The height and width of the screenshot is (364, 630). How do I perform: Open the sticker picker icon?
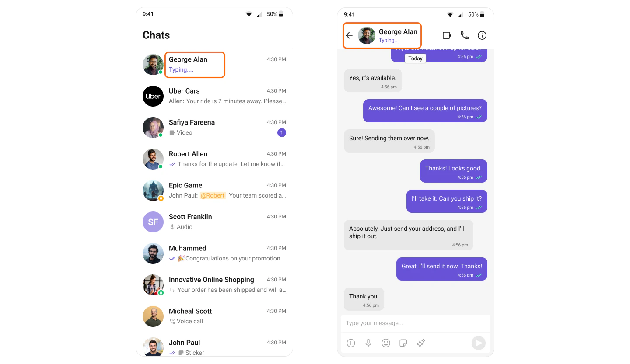pyautogui.click(x=403, y=343)
